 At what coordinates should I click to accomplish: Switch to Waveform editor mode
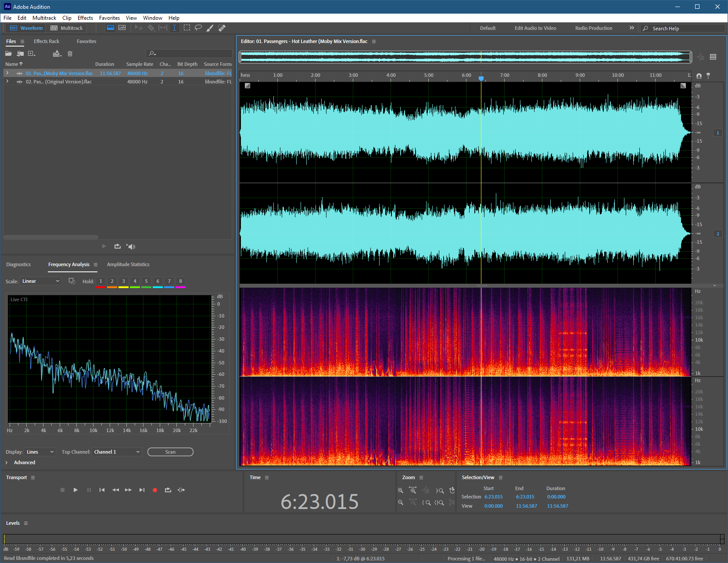tap(26, 28)
